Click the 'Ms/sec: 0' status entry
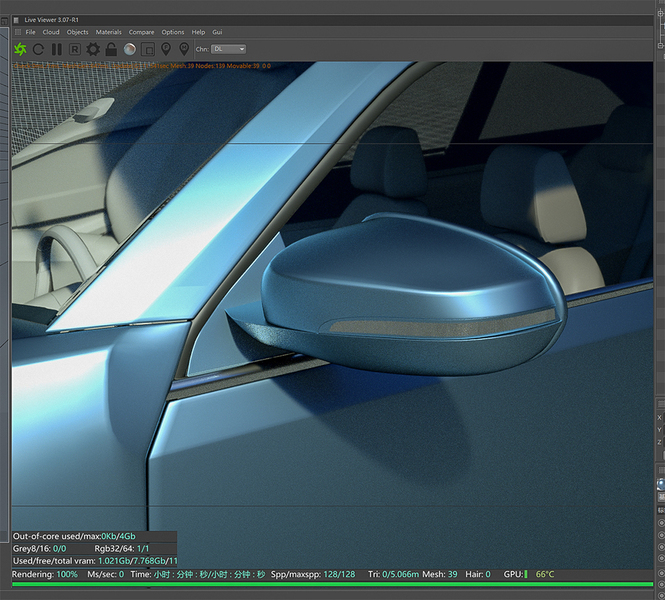Image resolution: width=665 pixels, height=600 pixels. point(106,574)
